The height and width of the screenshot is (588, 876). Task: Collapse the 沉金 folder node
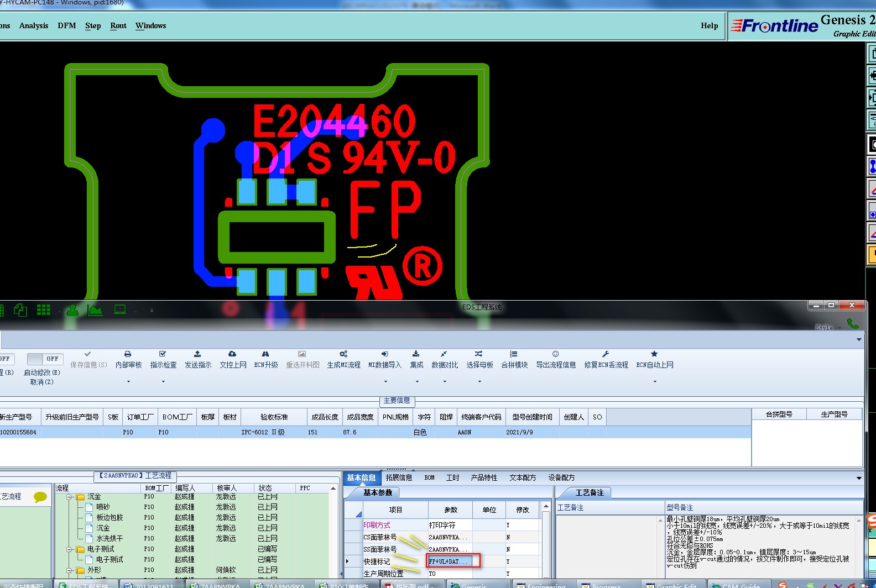click(x=70, y=497)
